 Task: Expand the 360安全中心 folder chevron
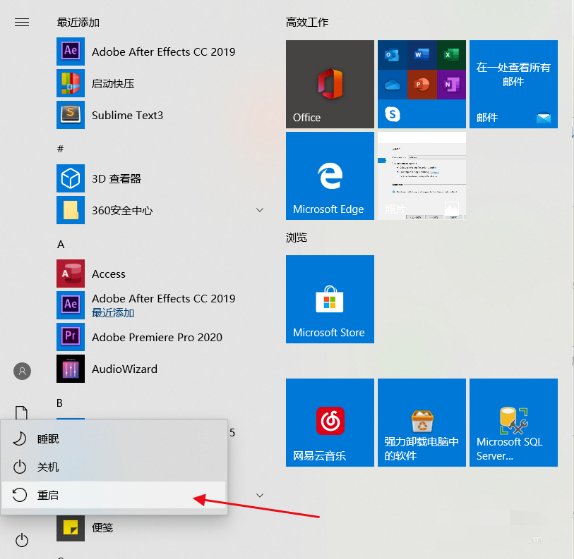coord(260,210)
